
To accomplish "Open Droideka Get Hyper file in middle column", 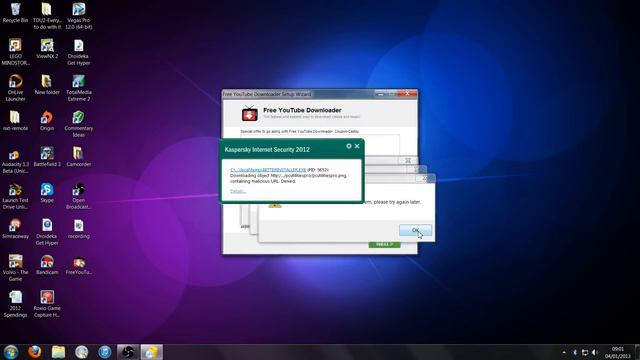I will 47,232.
